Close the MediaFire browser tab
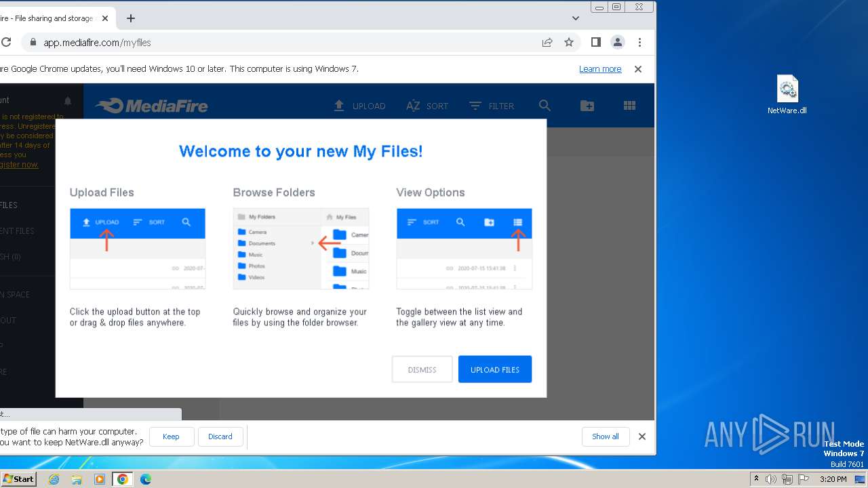Viewport: 868px width, 488px height. click(105, 18)
